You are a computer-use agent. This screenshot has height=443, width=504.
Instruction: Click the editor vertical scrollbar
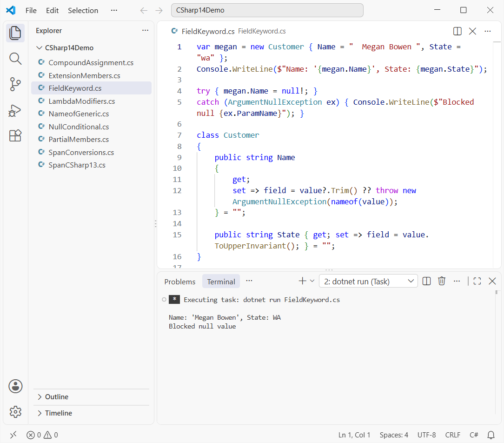(497, 154)
